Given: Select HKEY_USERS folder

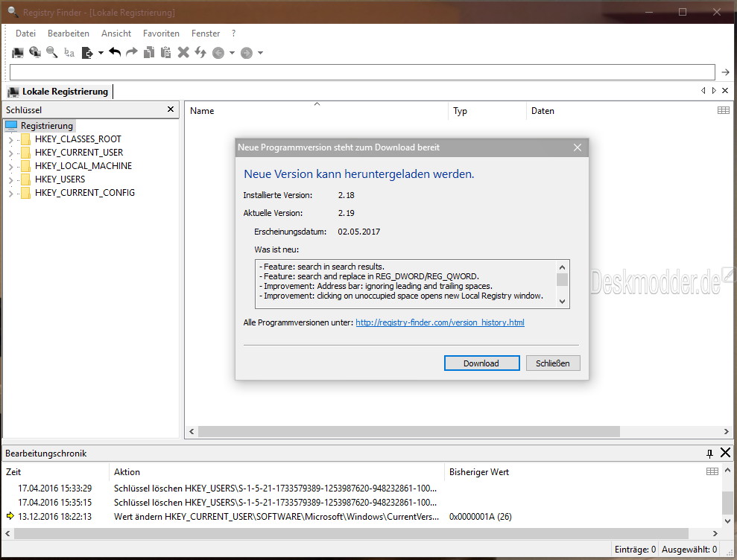Looking at the screenshot, I should click(x=60, y=179).
